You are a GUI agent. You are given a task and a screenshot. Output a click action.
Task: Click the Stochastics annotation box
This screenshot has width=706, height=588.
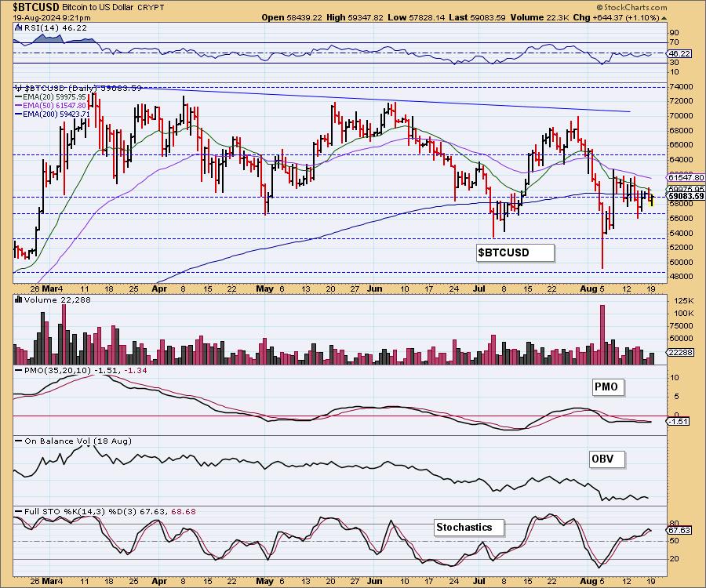[x=468, y=528]
